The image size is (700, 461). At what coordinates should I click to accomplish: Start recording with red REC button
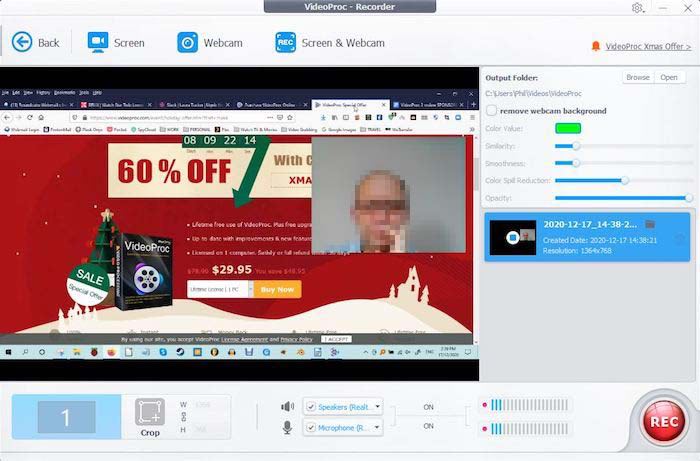tap(664, 422)
